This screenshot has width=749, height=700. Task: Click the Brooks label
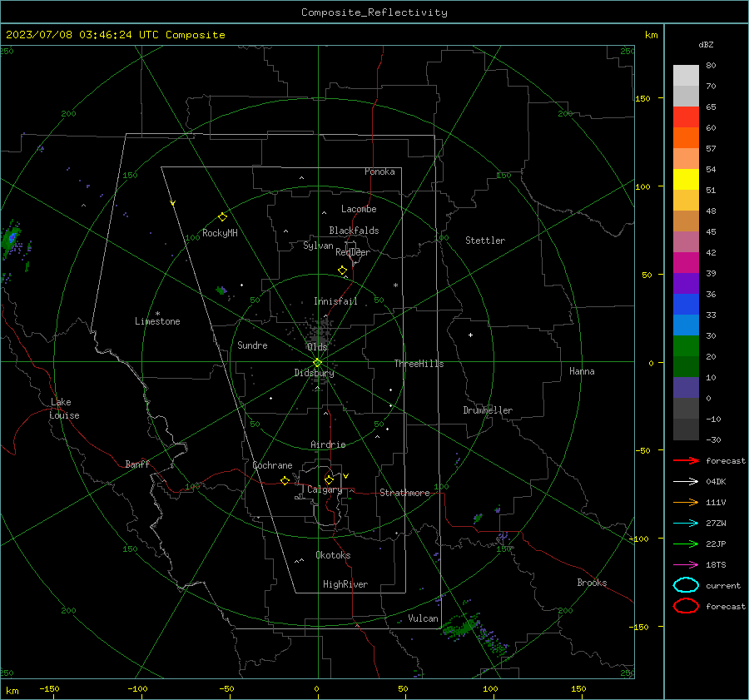[x=592, y=583]
